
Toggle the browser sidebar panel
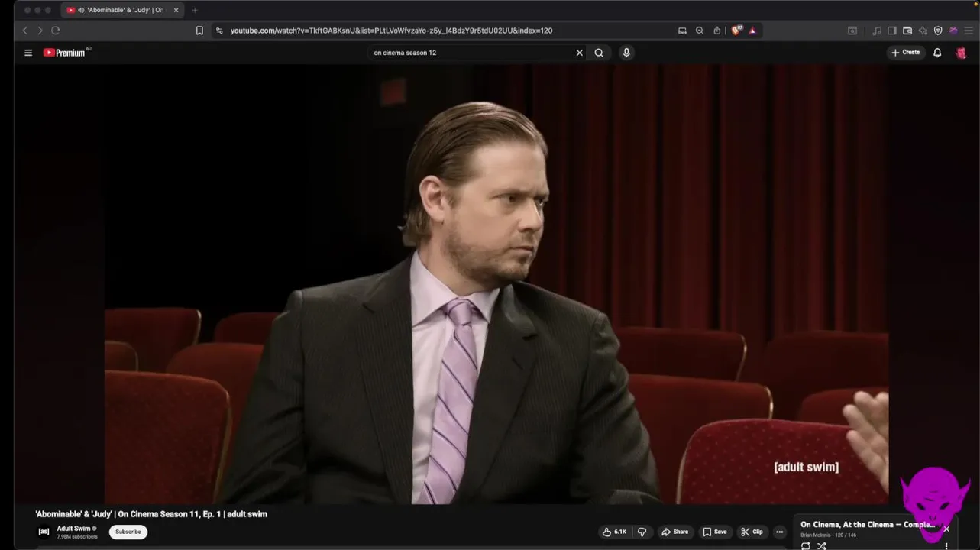[x=891, y=31]
